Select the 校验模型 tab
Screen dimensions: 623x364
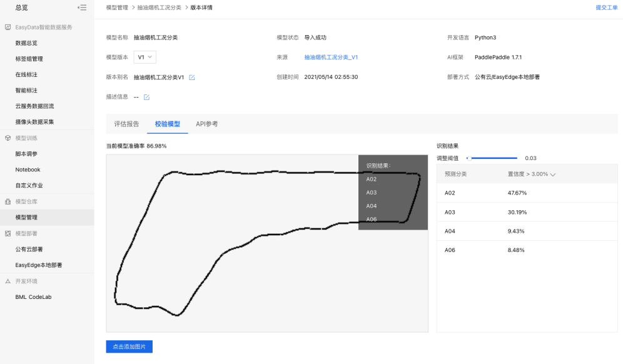[x=167, y=124]
